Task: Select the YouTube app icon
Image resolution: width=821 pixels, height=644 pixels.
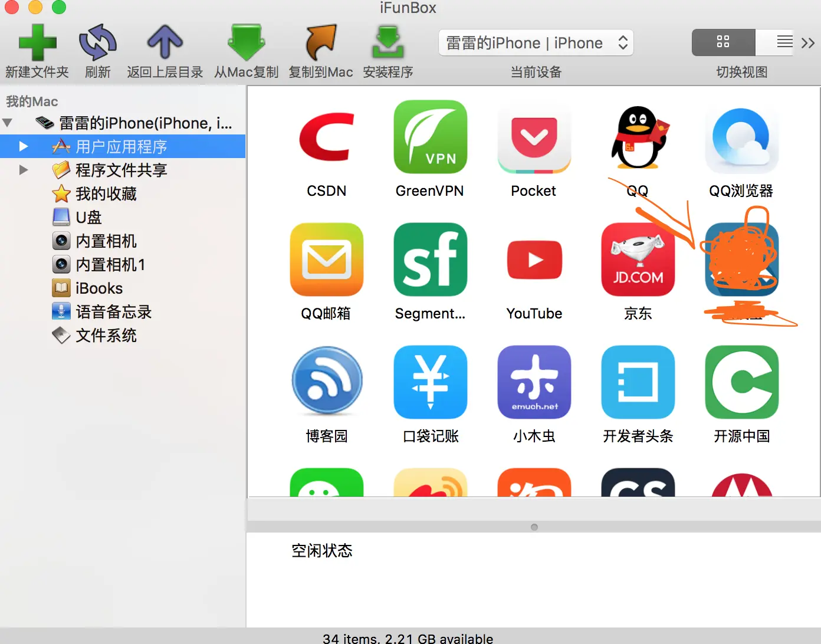Action: 534,259
